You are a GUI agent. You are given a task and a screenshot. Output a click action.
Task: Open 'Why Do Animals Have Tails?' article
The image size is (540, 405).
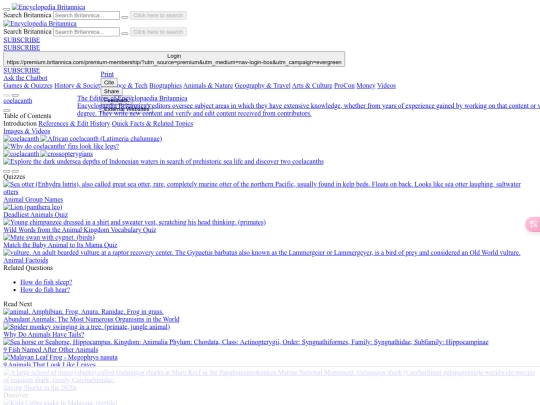(44, 334)
